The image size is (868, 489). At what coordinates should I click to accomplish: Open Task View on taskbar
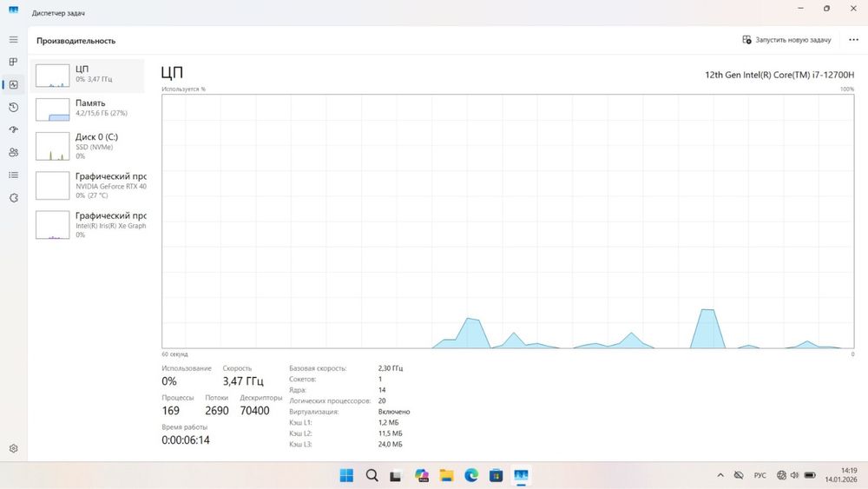(395, 475)
